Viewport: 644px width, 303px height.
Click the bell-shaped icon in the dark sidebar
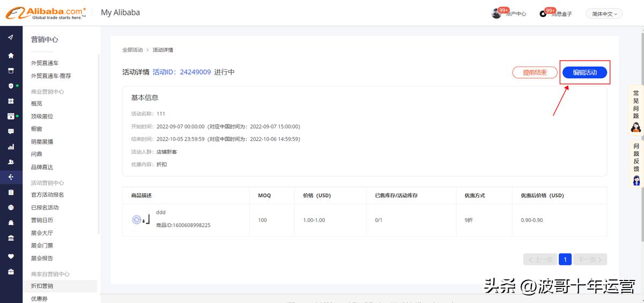11,223
